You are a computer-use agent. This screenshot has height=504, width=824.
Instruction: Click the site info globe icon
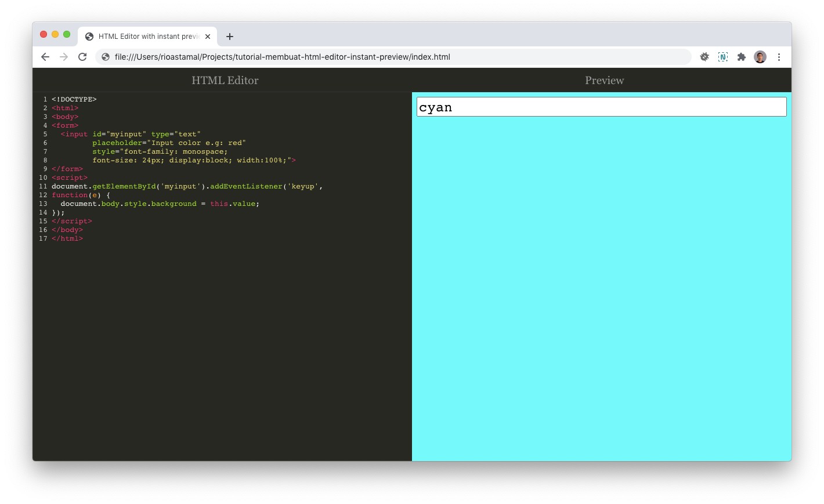106,57
